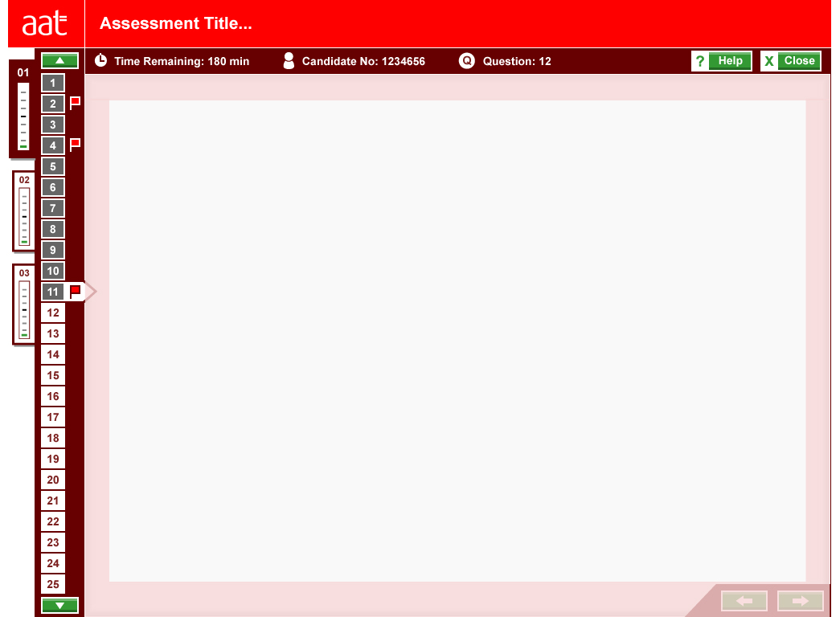Image resolution: width=840 pixels, height=617 pixels.
Task: Go to next question with right arrow
Action: tap(800, 601)
